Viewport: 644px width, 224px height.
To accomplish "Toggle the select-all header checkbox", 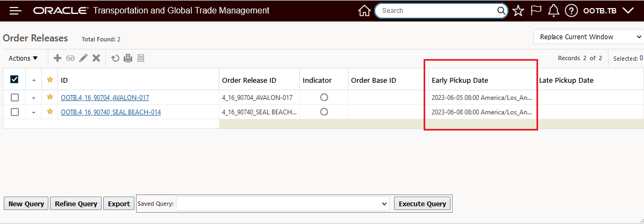I will pyautogui.click(x=15, y=80).
